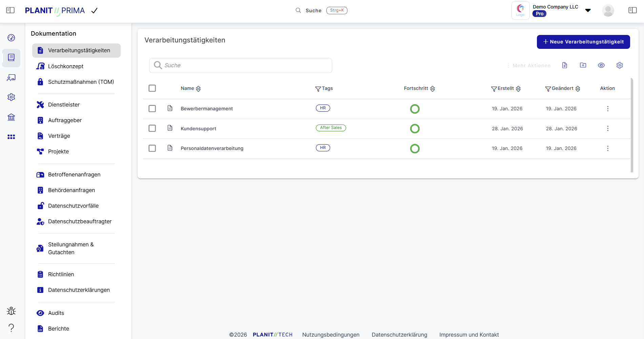Open the apps grid icon in left rail
This screenshot has height=339, width=644.
pyautogui.click(x=11, y=137)
